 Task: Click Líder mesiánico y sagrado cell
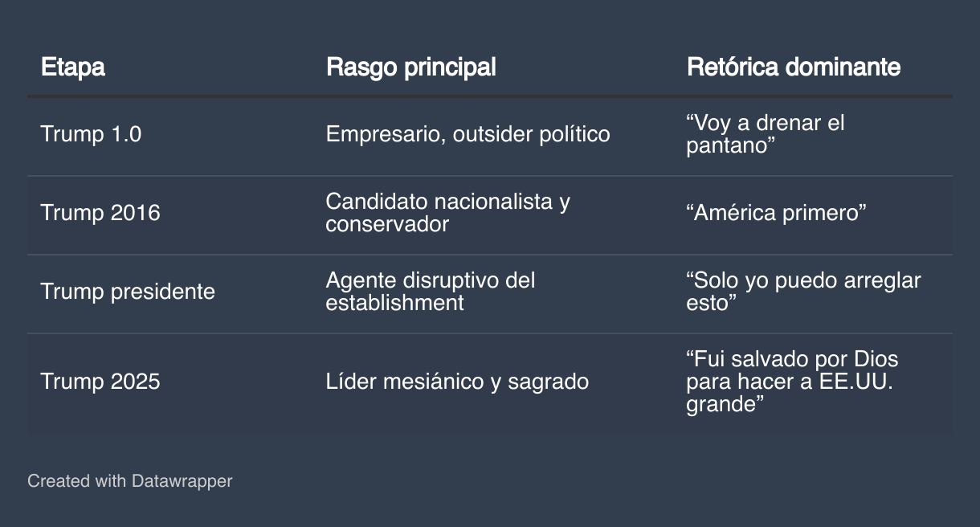coord(457,381)
